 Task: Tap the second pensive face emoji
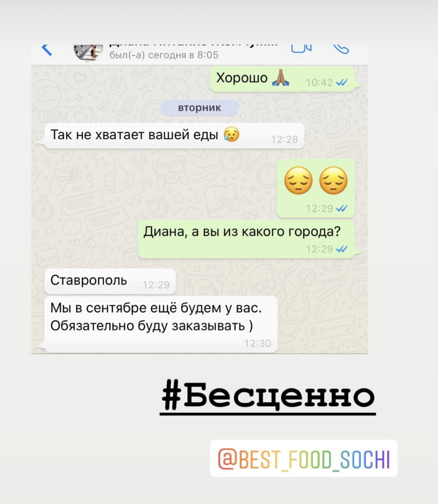pyautogui.click(x=333, y=180)
